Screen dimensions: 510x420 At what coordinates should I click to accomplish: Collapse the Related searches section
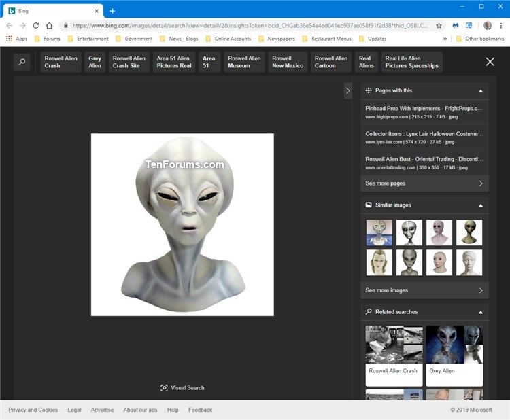(x=480, y=313)
